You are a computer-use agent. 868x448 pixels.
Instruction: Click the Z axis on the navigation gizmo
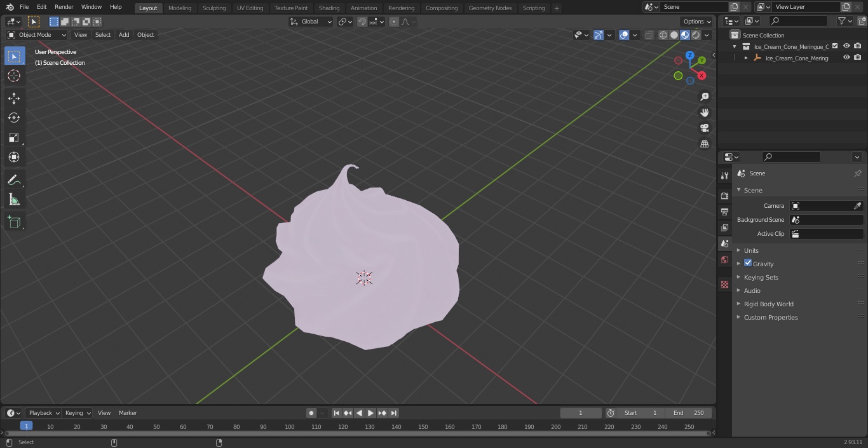point(690,55)
